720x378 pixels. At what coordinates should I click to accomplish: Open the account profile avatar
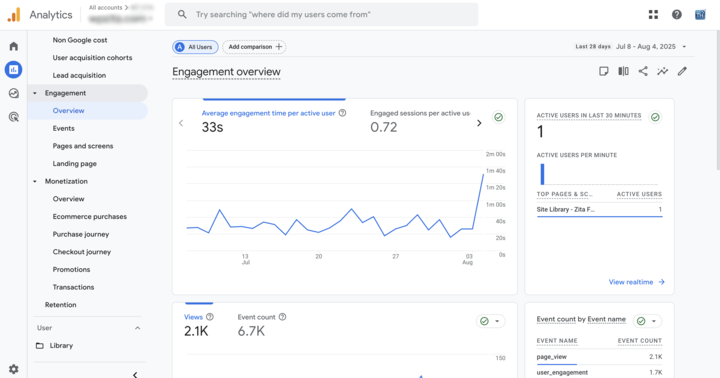tap(700, 15)
